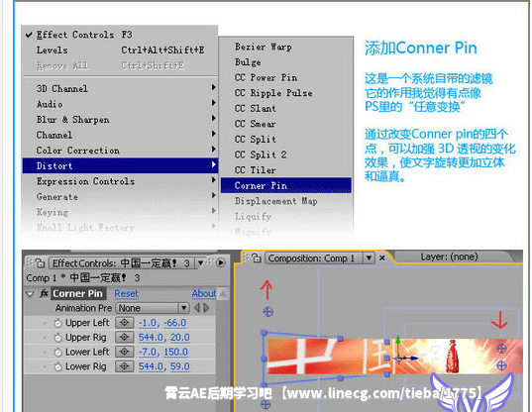The image size is (532, 412).
Task: Go to next animation preset arrow
Action: click(x=206, y=308)
